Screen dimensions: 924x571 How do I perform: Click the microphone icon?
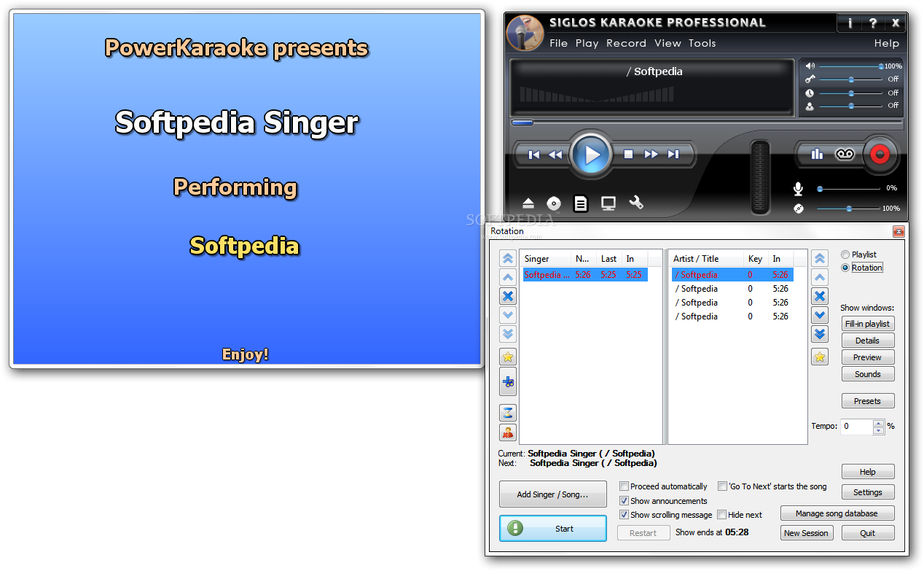pos(798,189)
